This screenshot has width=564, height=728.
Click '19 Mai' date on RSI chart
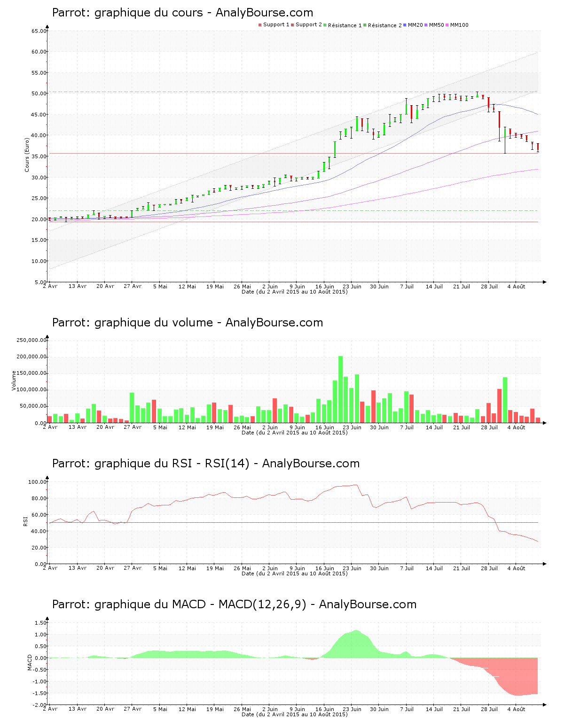(x=215, y=568)
